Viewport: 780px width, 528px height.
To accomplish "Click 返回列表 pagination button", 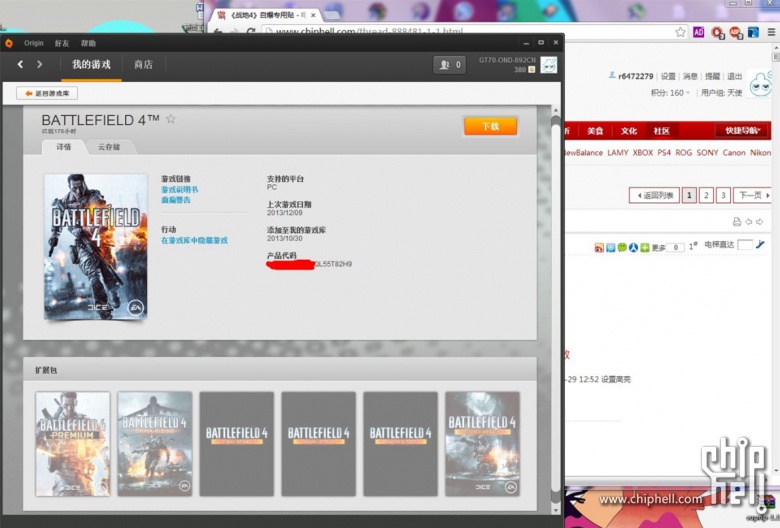I will tap(655, 195).
